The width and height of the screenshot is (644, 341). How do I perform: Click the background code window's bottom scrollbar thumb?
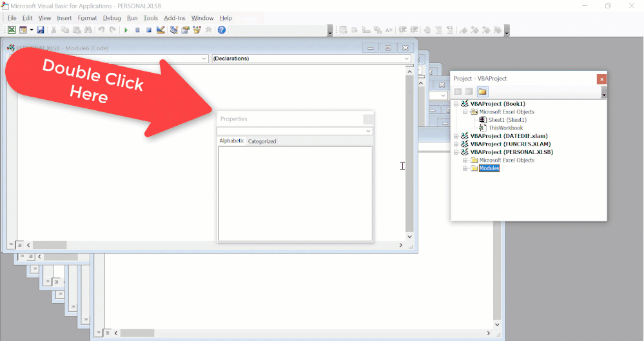pos(137,333)
